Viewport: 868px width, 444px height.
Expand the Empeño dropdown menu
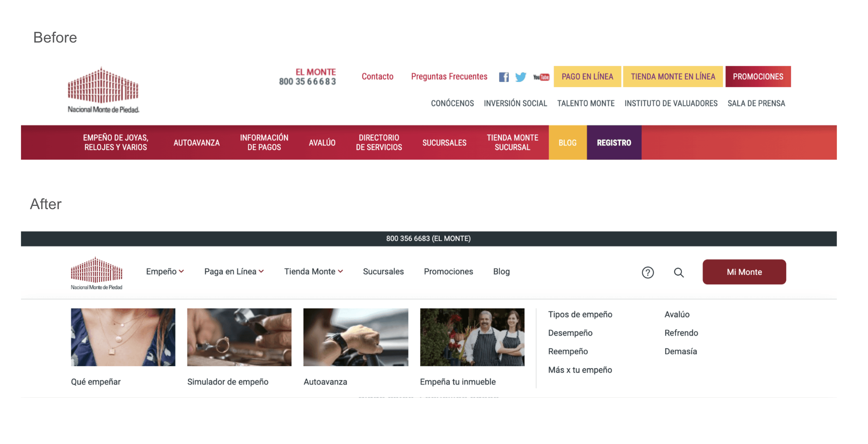tap(165, 272)
